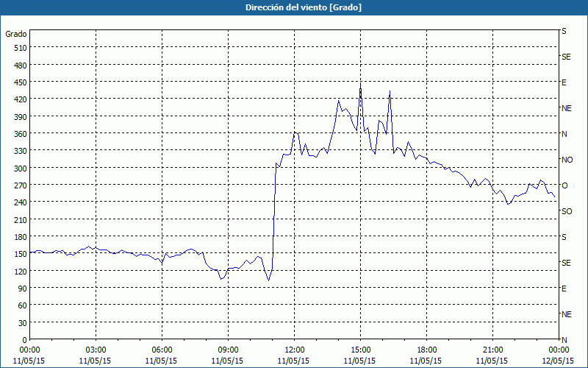Screen dimensions: 588x368
Task: Click the 11/05/15 date beneath 03:00
Action: tap(96, 361)
